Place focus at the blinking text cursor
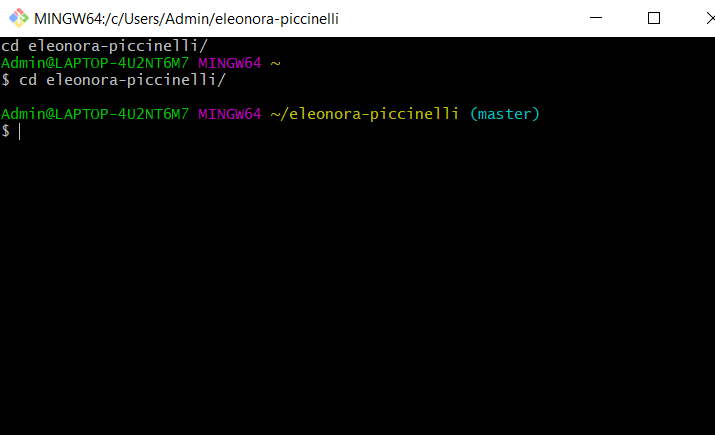Viewport: 715px width, 435px height. (20, 131)
